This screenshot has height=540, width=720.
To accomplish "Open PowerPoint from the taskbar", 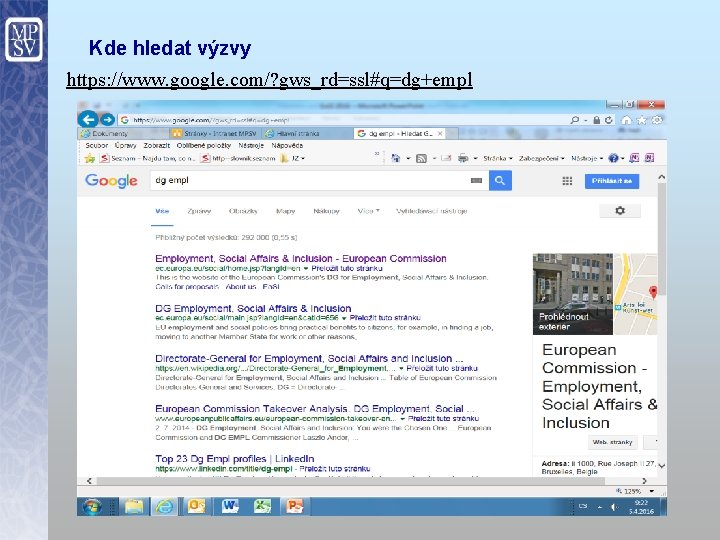I will [x=294, y=506].
